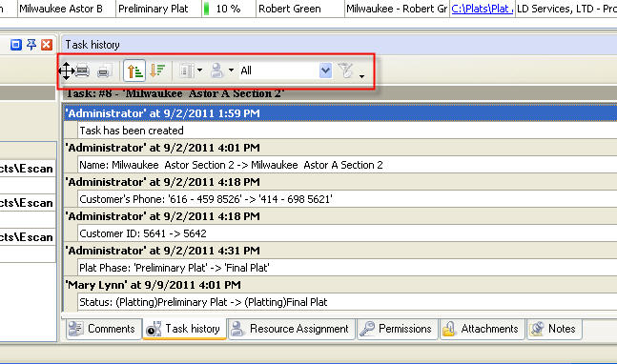This screenshot has height=364, width=617.
Task: Select the Comments tab
Action: click(x=104, y=329)
